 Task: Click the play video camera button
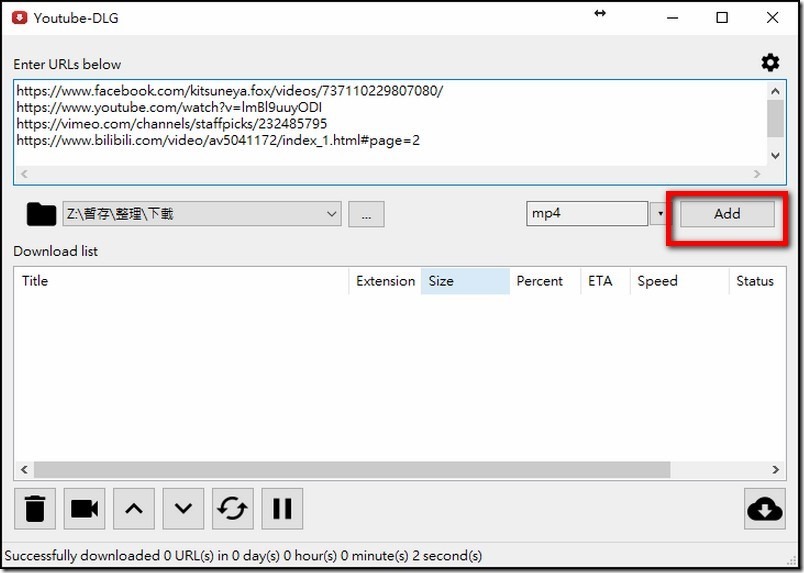coord(85,509)
